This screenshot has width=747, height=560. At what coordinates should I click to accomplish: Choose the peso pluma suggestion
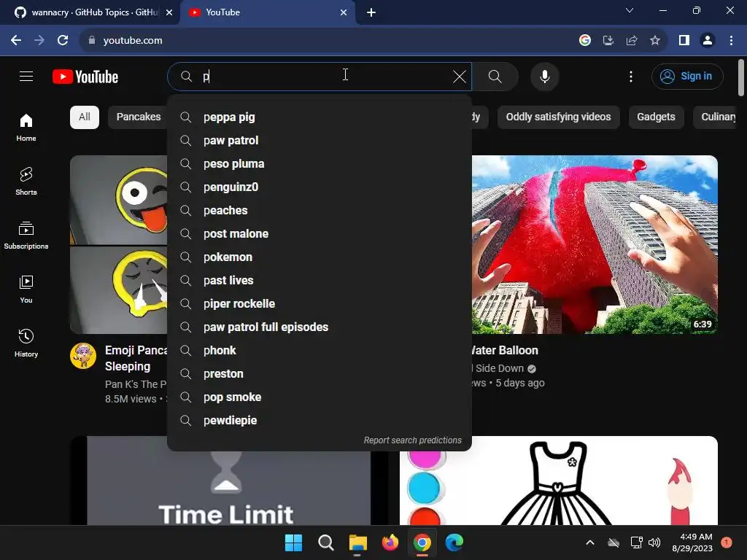(x=320, y=164)
